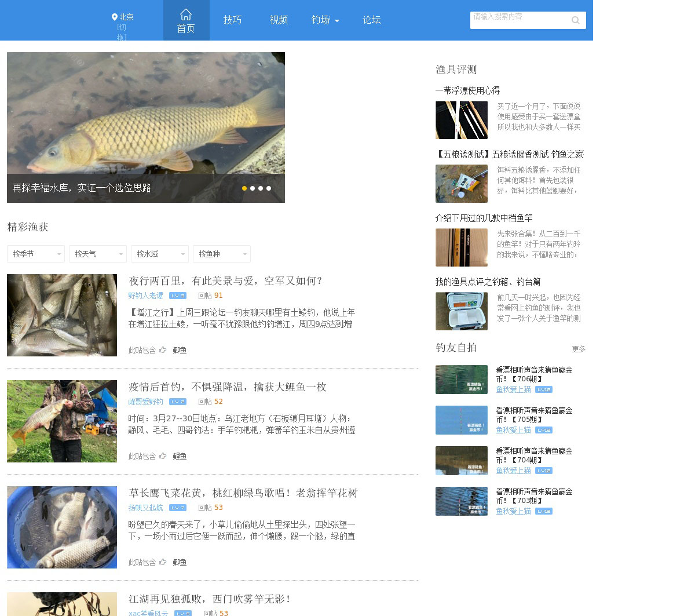Click the search input field
Image resolution: width=695 pixels, height=616 pixels.
(x=518, y=20)
